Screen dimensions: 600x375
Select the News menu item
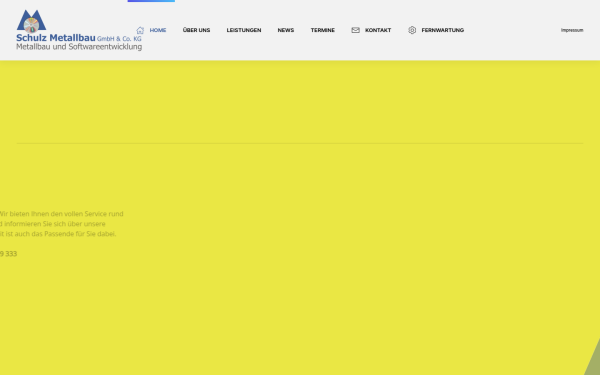(286, 30)
